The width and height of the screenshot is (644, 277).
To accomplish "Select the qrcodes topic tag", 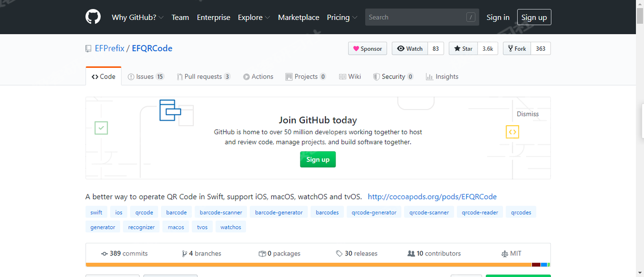I will [521, 212].
